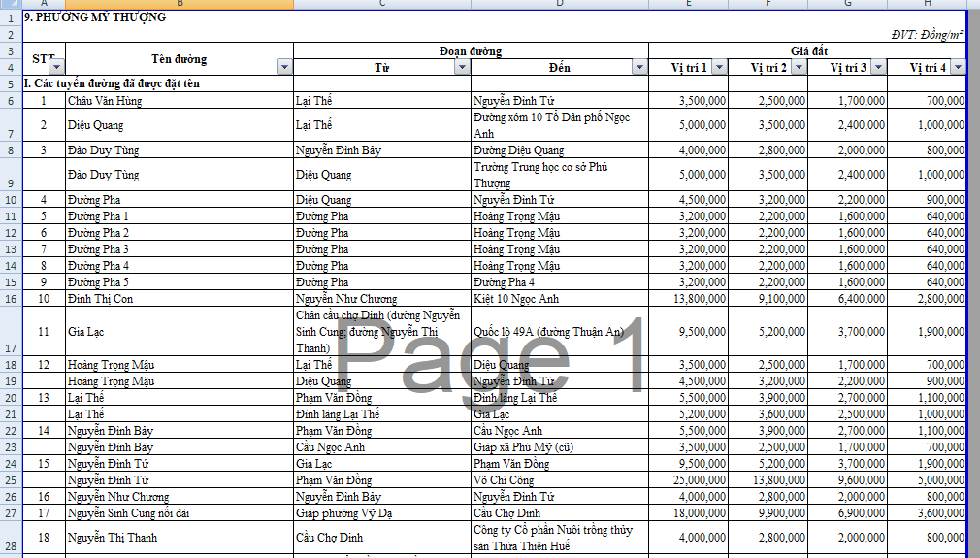Select the value 6,400,000
Screen dimensions: 980x558
[x=847, y=299]
